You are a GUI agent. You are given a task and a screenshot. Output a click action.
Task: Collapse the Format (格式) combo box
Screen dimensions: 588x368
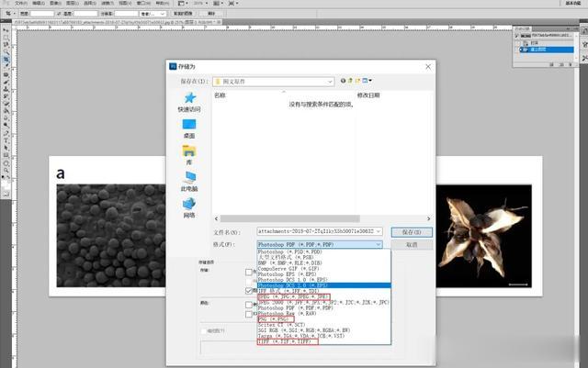(378, 244)
